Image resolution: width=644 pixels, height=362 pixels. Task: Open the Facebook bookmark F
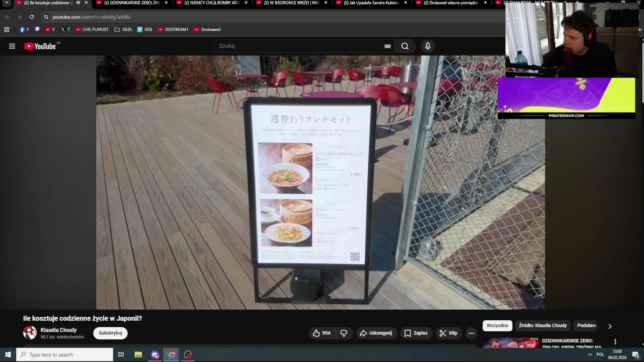(x=24, y=30)
